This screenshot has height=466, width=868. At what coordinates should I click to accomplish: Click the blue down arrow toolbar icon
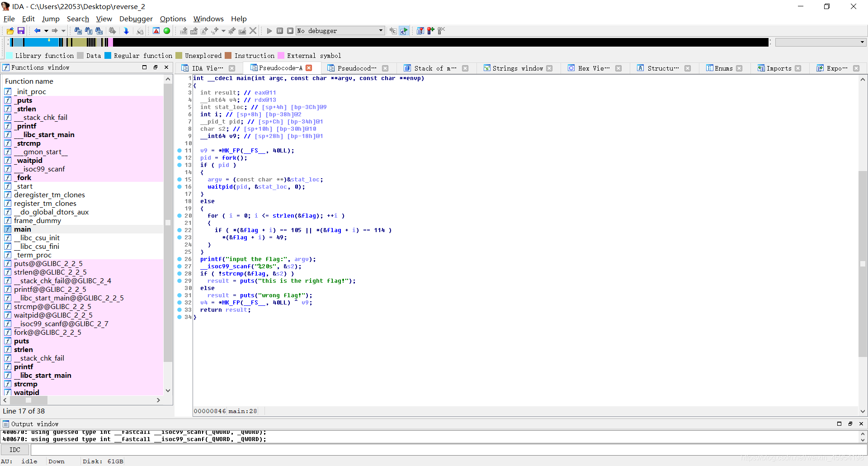click(x=126, y=31)
